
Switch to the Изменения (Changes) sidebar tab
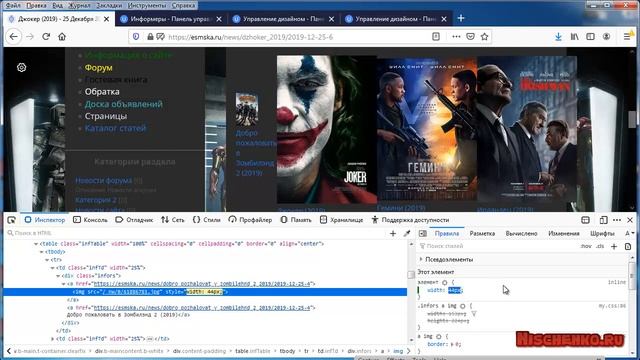[564, 233]
